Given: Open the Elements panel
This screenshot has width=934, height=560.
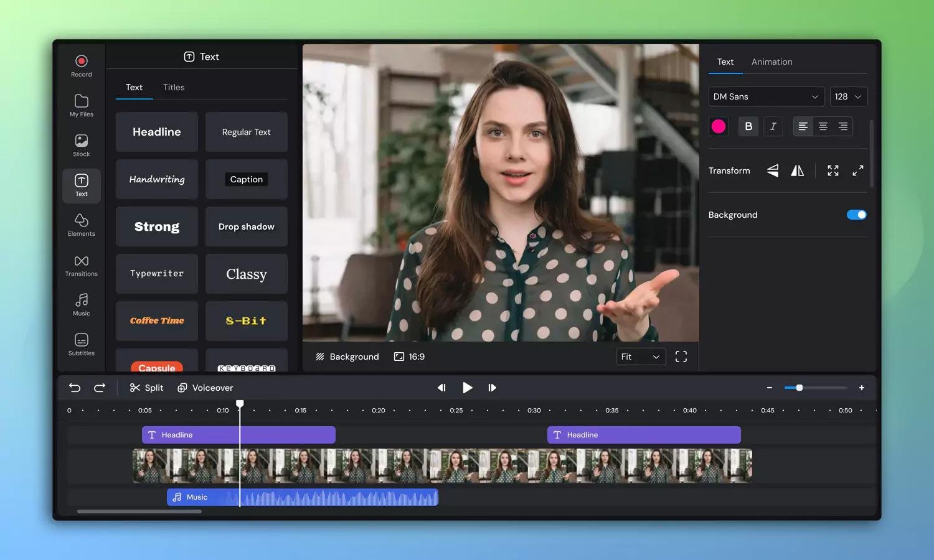Looking at the screenshot, I should coord(82,225).
